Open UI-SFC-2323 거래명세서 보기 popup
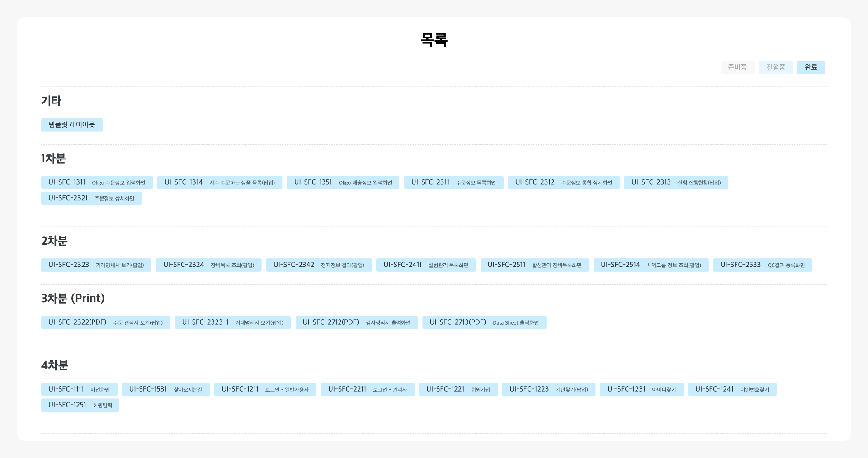 pyautogui.click(x=96, y=265)
